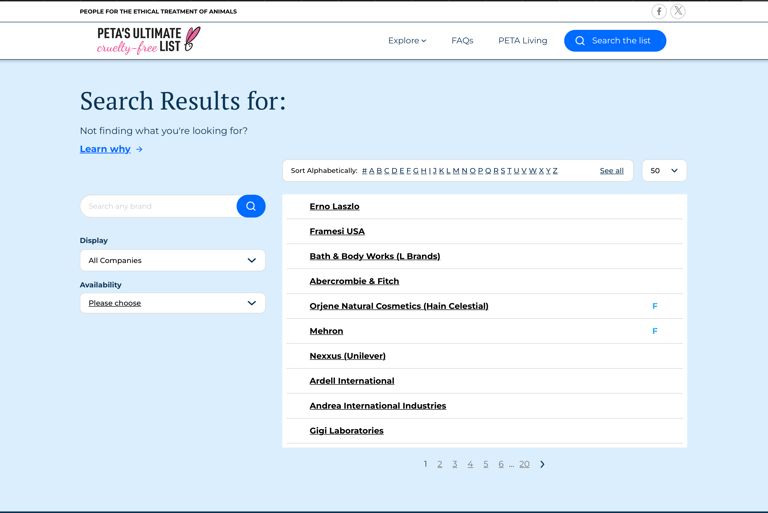The width and height of the screenshot is (768, 513).
Task: Go to results page 3
Action: point(455,464)
